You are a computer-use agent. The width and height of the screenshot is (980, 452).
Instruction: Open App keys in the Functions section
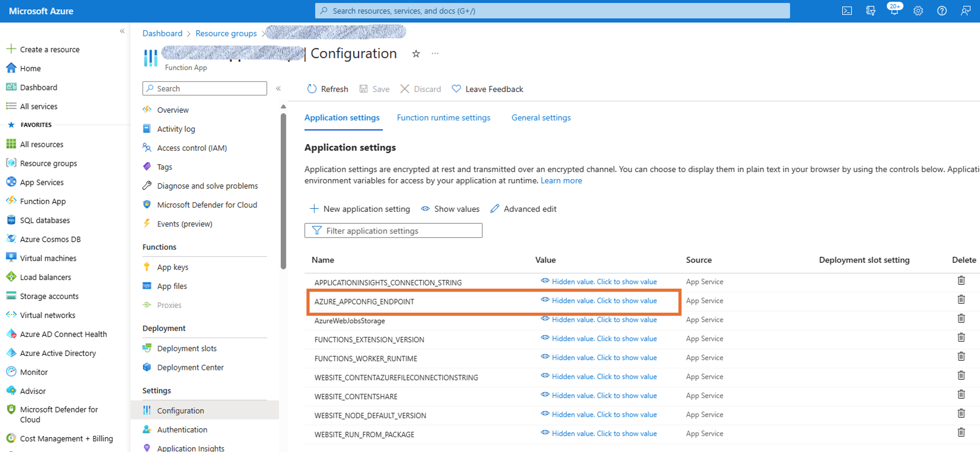tap(172, 266)
